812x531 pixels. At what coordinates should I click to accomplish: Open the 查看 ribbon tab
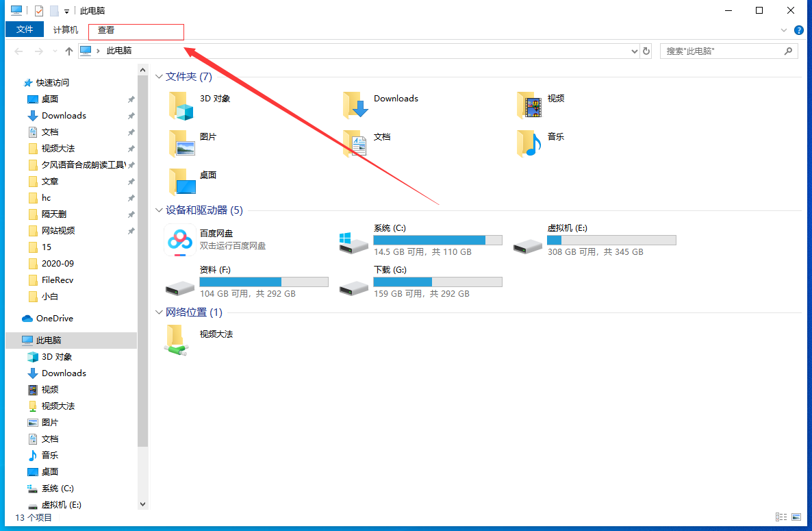pos(106,30)
